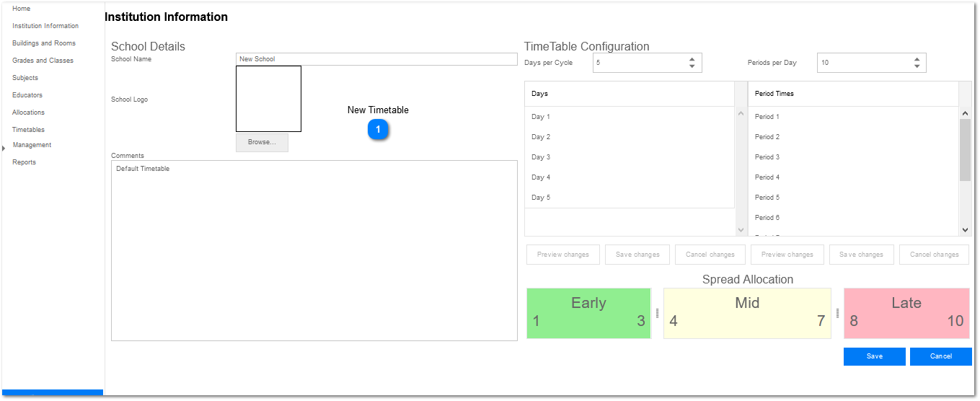This screenshot has height=401, width=980.
Task: Decrease Days per Cycle value
Action: (692, 67)
